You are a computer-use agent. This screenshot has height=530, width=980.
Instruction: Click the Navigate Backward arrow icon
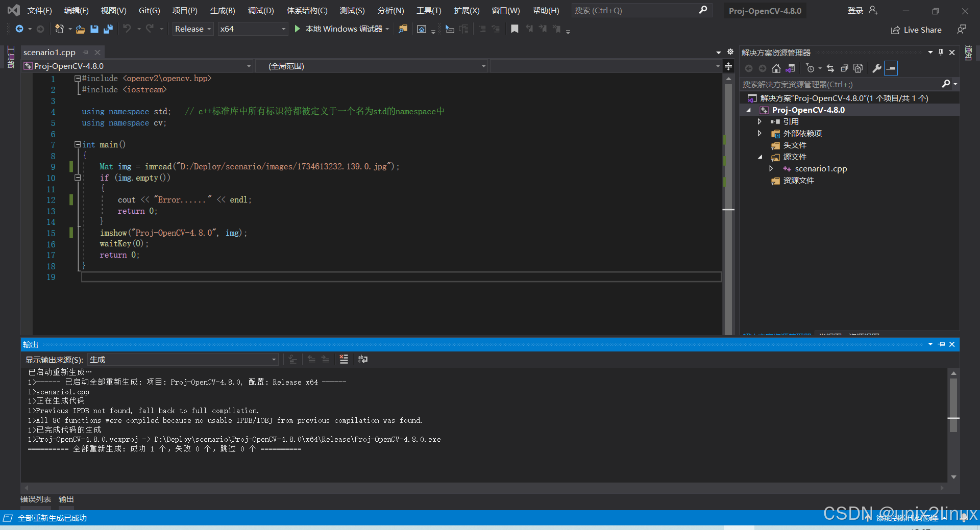(19, 29)
